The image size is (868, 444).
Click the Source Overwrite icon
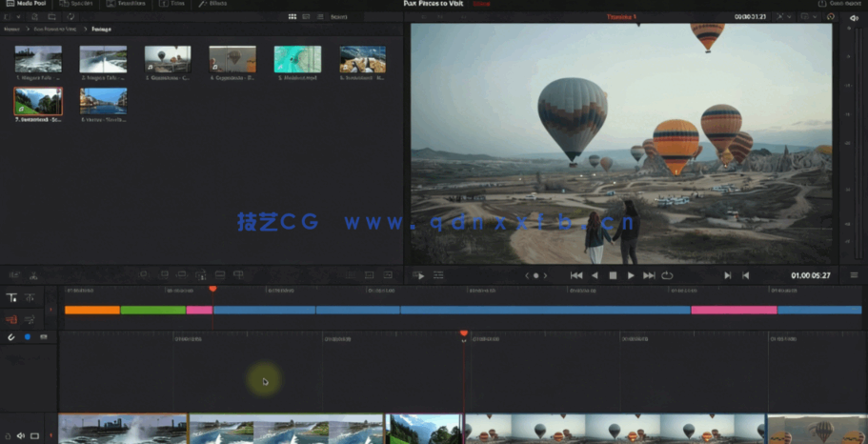[238, 274]
